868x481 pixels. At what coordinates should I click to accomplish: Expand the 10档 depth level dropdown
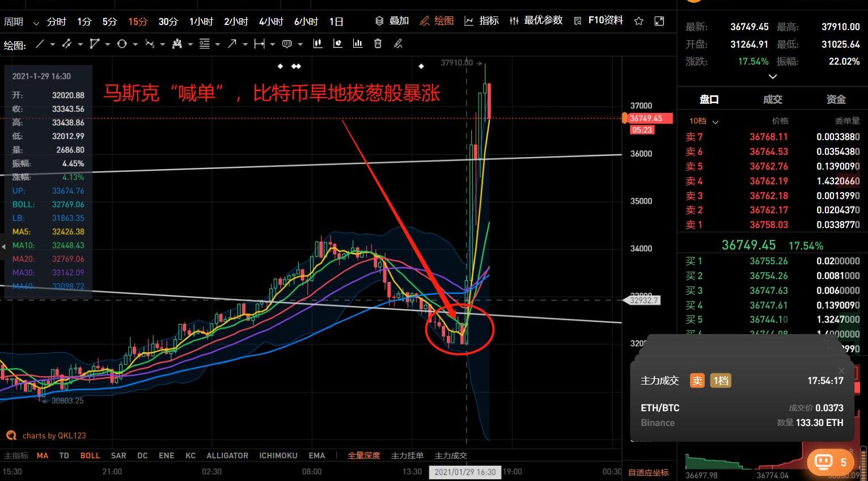[704, 121]
